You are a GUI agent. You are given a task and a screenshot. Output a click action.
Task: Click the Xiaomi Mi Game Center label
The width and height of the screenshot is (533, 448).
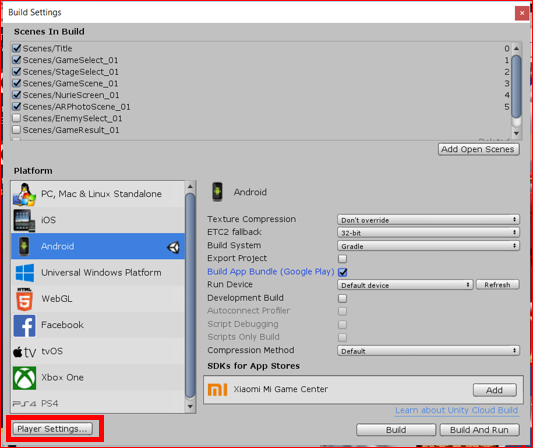(x=281, y=389)
